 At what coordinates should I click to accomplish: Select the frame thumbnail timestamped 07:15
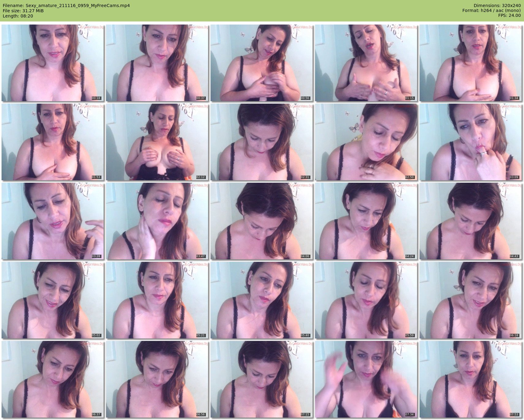pos(262,379)
